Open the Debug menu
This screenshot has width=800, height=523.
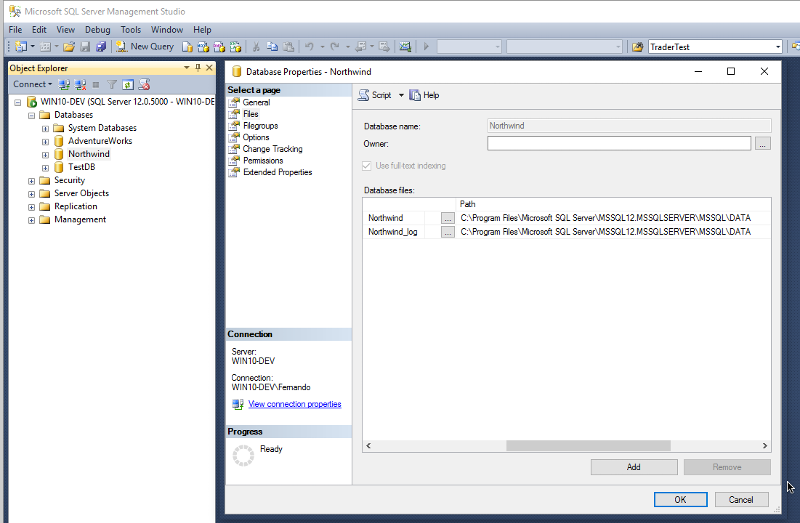(x=97, y=30)
